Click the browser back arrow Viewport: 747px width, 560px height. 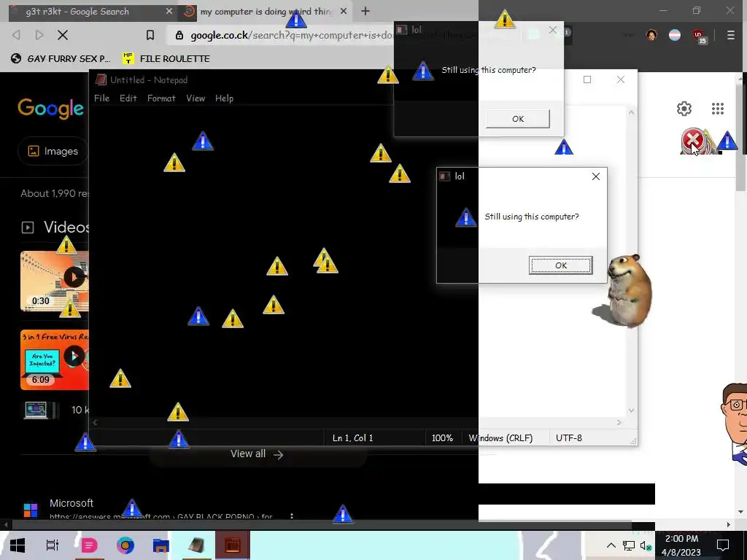(x=16, y=35)
